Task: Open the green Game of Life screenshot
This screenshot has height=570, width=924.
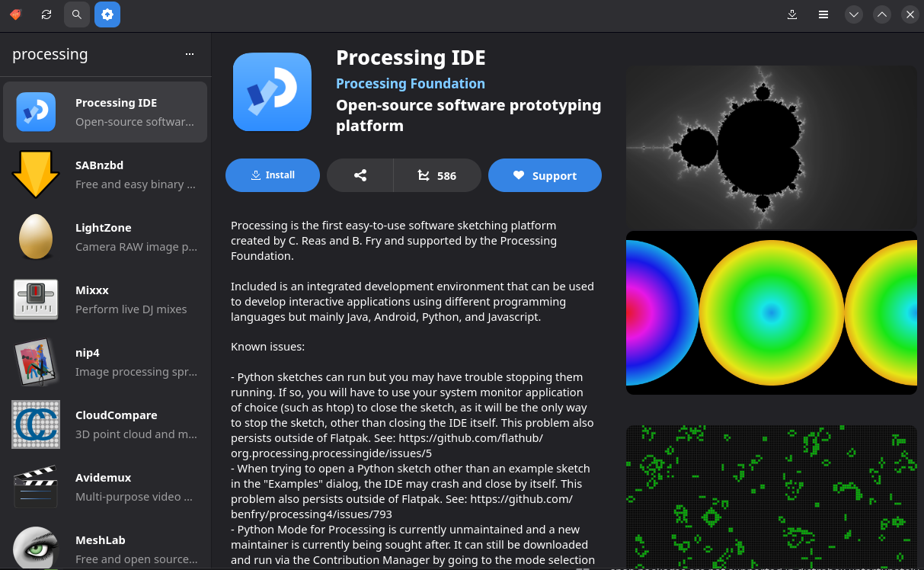Action: point(772,497)
